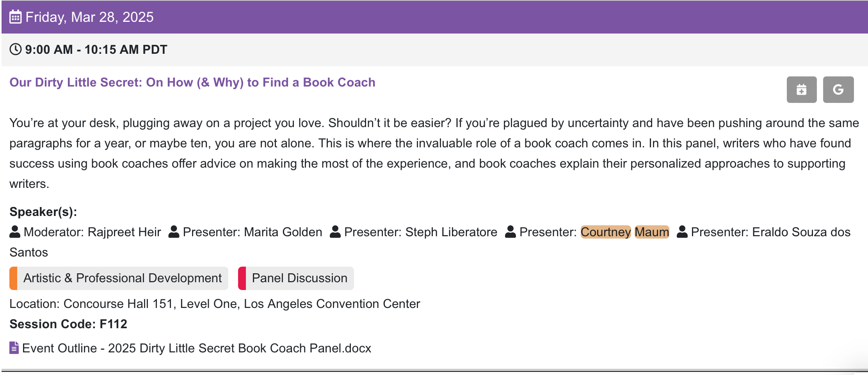Click the highlighted name Courtney Maum
This screenshot has height=375, width=868.
pos(624,232)
